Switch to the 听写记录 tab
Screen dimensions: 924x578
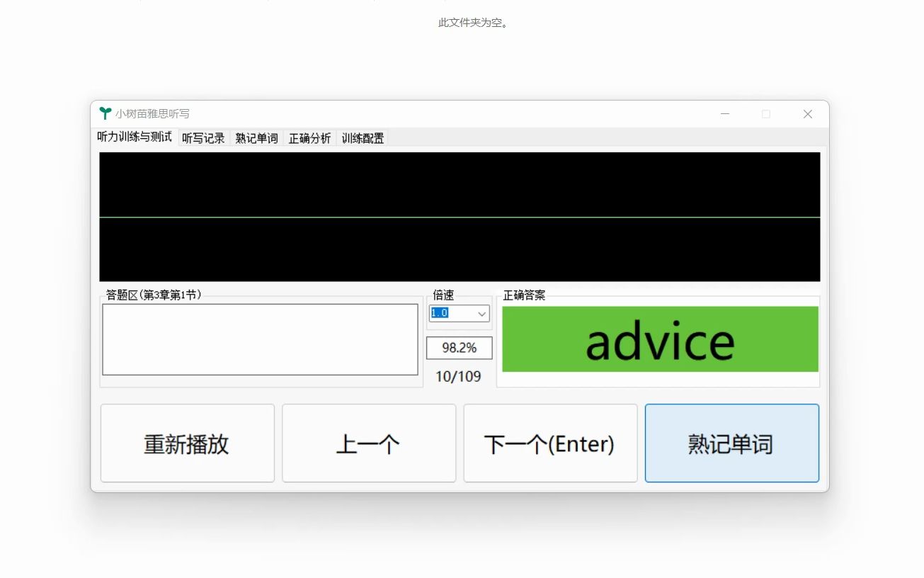click(x=204, y=137)
